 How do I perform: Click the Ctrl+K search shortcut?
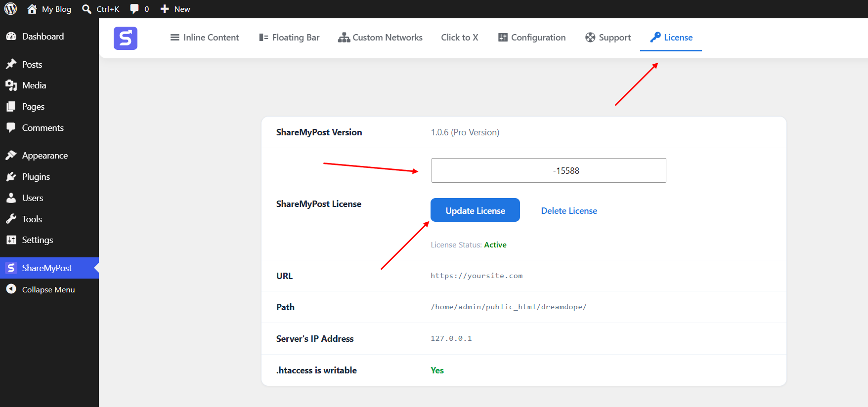click(108, 9)
